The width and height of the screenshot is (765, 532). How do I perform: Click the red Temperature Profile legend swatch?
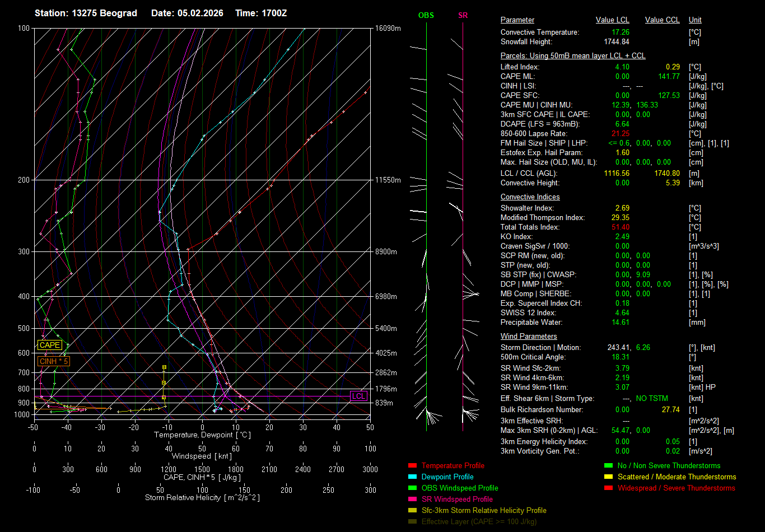413,466
